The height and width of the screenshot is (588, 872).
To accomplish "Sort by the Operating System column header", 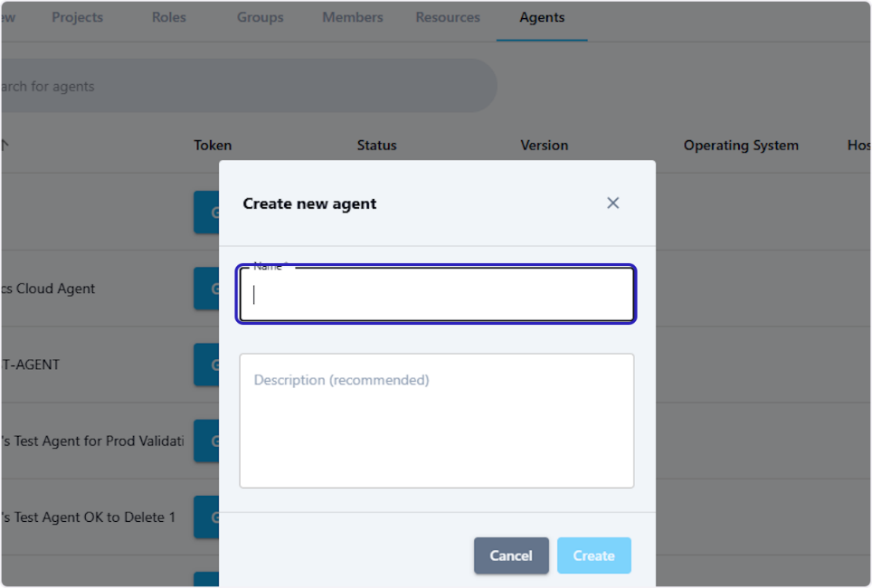I will (x=741, y=146).
